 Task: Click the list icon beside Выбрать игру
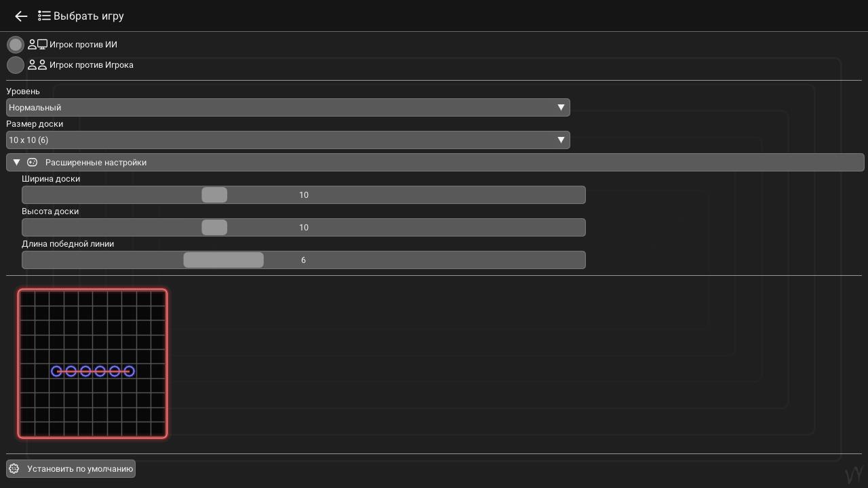point(44,16)
